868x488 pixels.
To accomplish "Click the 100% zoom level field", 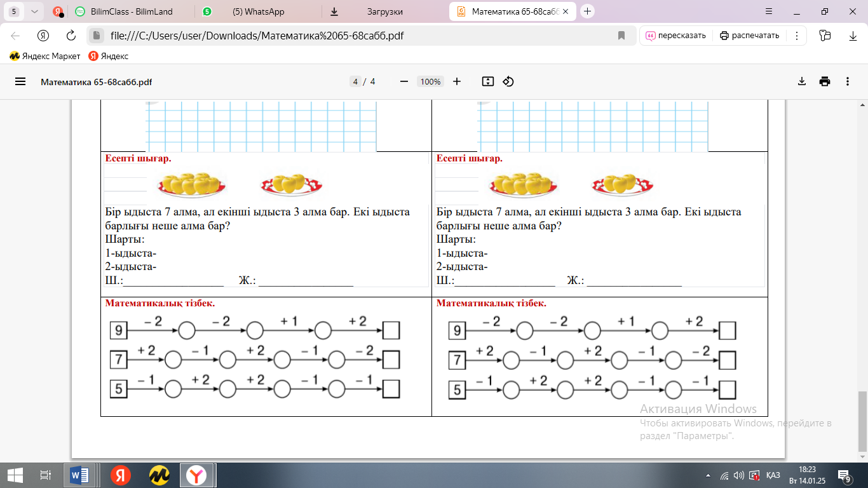I will (x=430, y=81).
